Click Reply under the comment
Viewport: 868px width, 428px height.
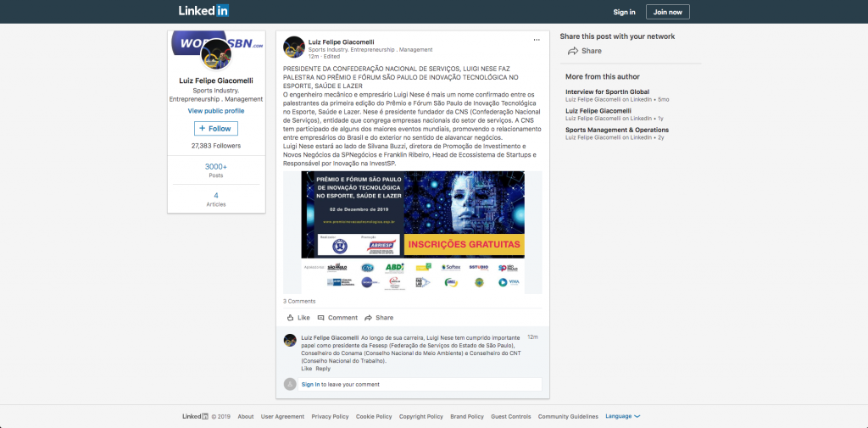click(323, 369)
